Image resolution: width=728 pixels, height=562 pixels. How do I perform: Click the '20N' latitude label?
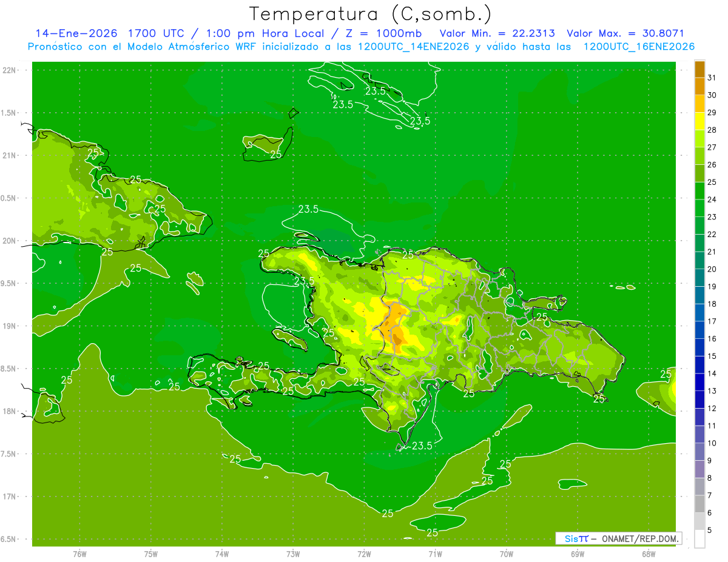tap(8, 241)
